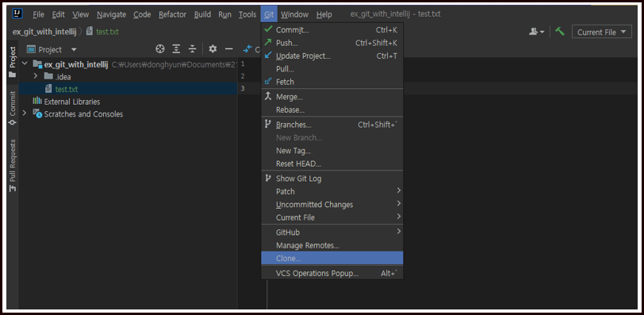Choose Reset HEAD... from Git menu
The image size is (644, 315).
click(x=332, y=163)
